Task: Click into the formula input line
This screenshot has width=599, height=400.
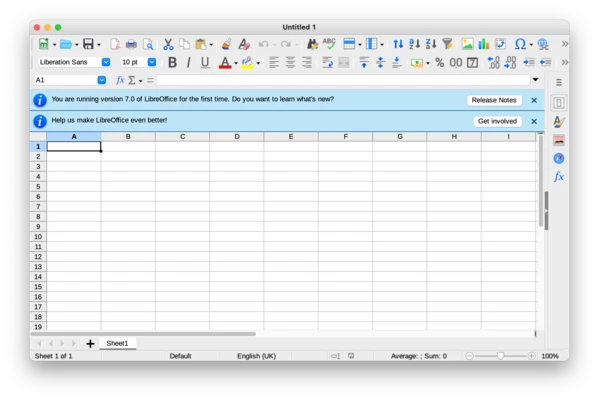Action: [x=343, y=80]
